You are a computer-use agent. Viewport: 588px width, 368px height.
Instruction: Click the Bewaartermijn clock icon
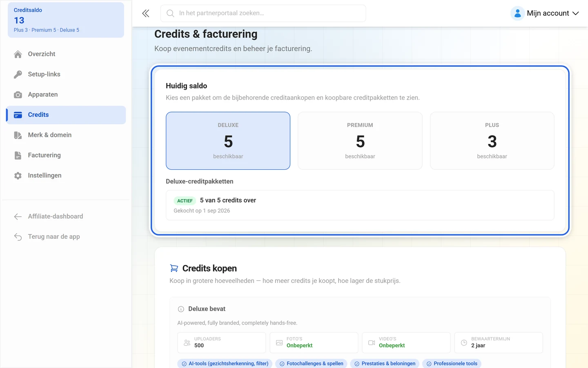point(464,343)
